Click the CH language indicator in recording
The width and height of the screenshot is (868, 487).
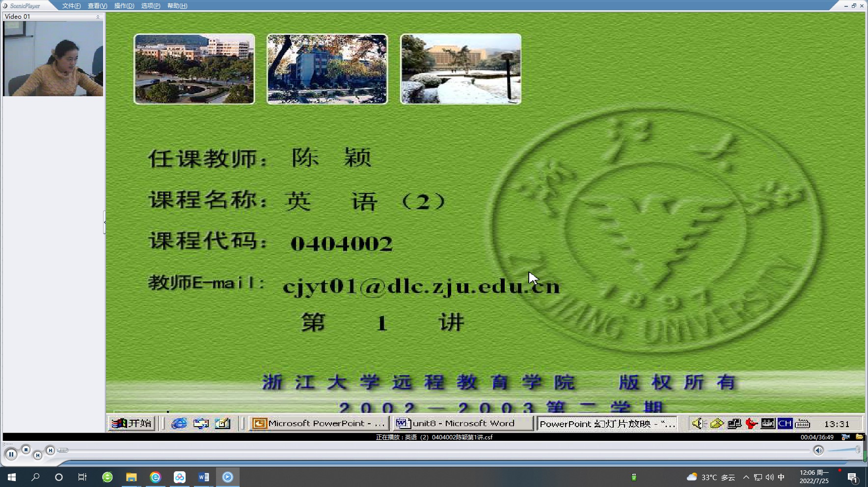pos(785,423)
